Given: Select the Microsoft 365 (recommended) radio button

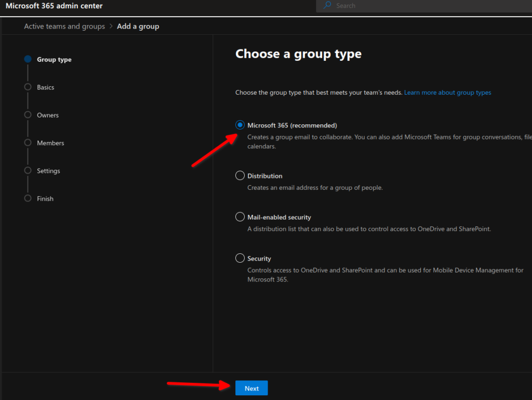Looking at the screenshot, I should tap(240, 125).
